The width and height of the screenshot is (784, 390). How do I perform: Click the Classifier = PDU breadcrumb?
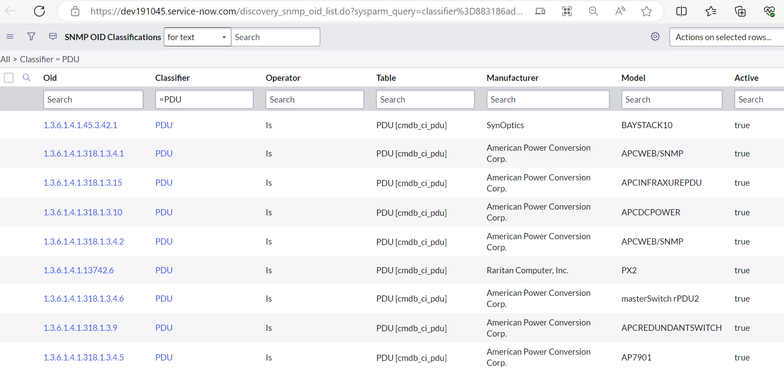click(x=50, y=59)
